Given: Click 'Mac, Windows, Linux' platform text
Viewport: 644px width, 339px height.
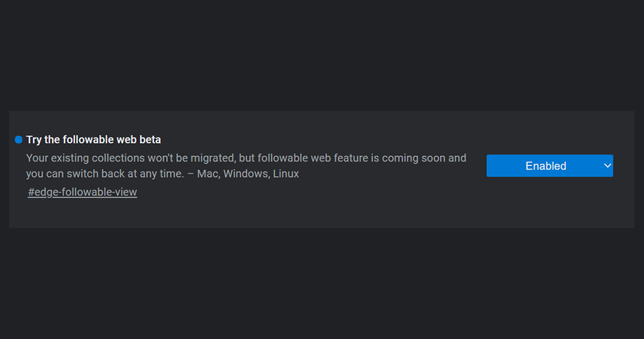Looking at the screenshot, I should (x=248, y=173).
